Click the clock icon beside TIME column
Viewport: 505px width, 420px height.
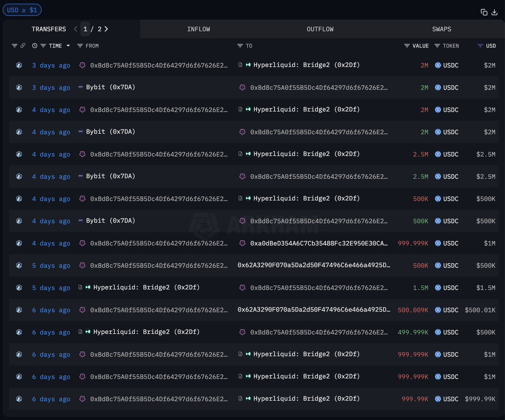35,45
